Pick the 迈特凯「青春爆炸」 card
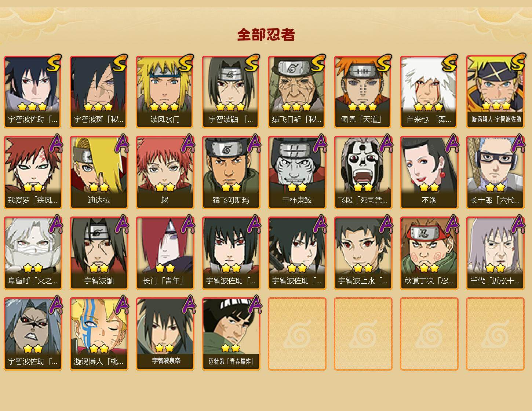The image size is (532, 411). click(231, 334)
